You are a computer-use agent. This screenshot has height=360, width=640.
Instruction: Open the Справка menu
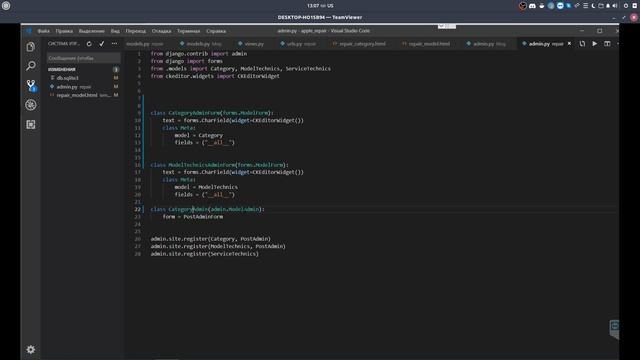click(x=216, y=31)
